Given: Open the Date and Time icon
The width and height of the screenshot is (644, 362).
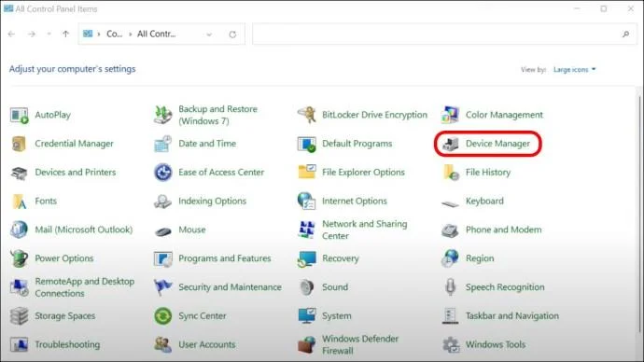Looking at the screenshot, I should (x=163, y=144).
